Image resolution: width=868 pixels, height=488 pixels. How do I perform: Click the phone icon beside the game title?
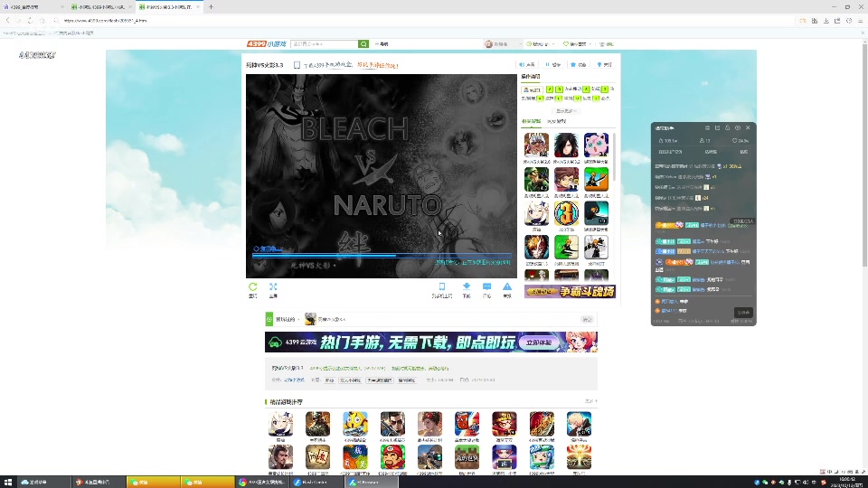pos(297,65)
